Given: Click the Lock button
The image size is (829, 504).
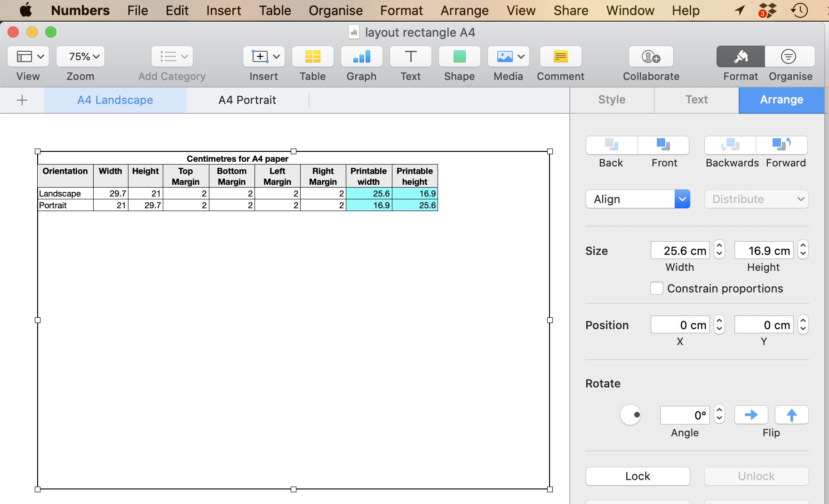Looking at the screenshot, I should point(638,476).
